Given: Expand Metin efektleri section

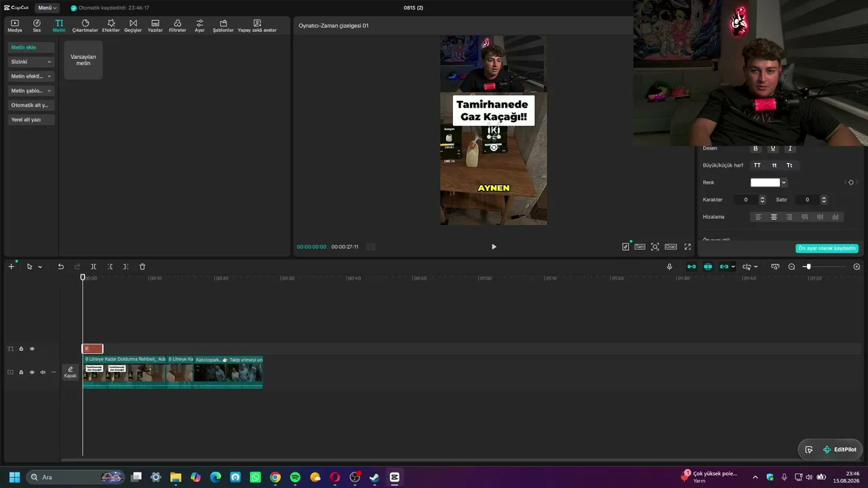Looking at the screenshot, I should point(31,76).
